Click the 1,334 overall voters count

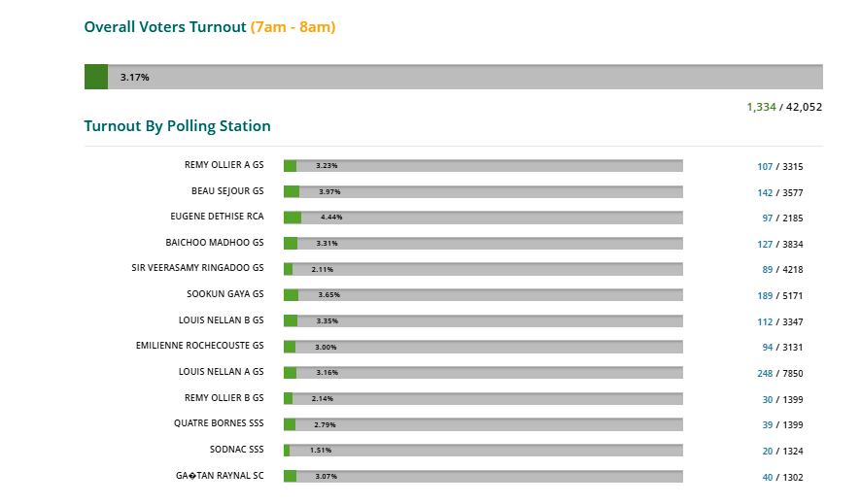[x=761, y=107]
